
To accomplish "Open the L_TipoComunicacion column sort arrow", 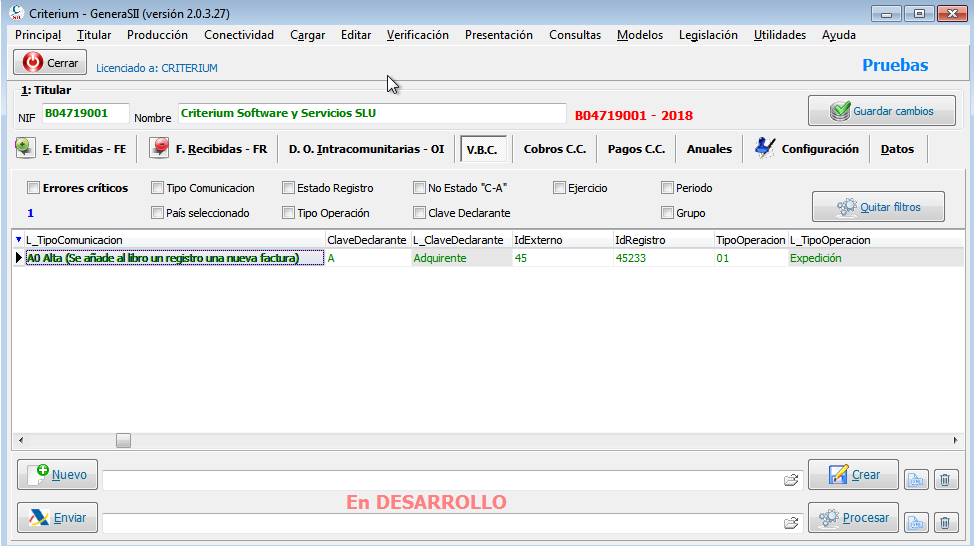I will coord(19,240).
